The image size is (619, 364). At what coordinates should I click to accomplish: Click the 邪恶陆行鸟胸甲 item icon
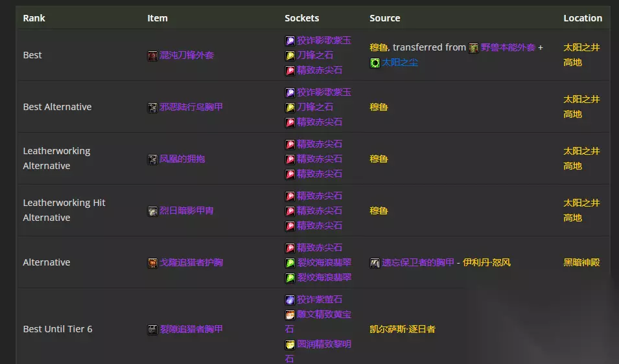click(x=152, y=108)
